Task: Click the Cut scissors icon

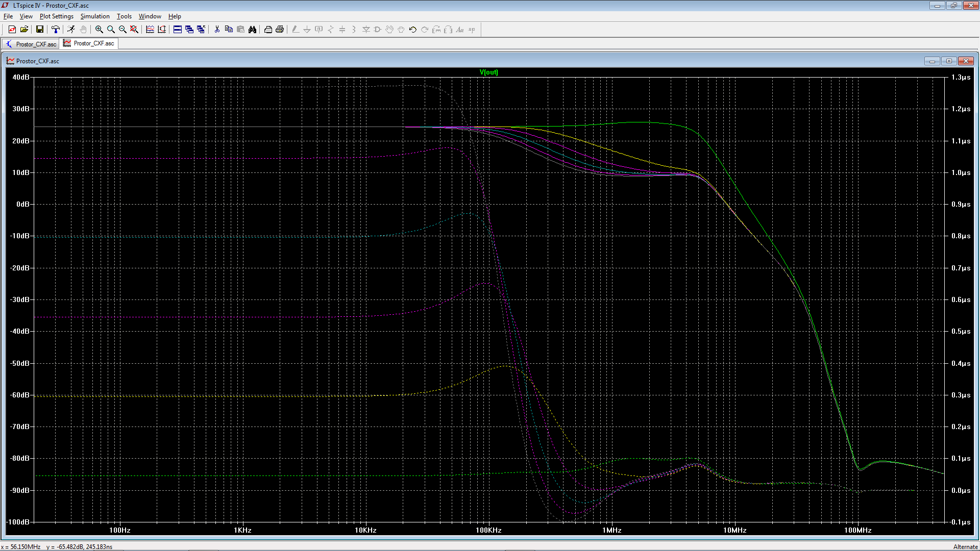Action: point(217,30)
